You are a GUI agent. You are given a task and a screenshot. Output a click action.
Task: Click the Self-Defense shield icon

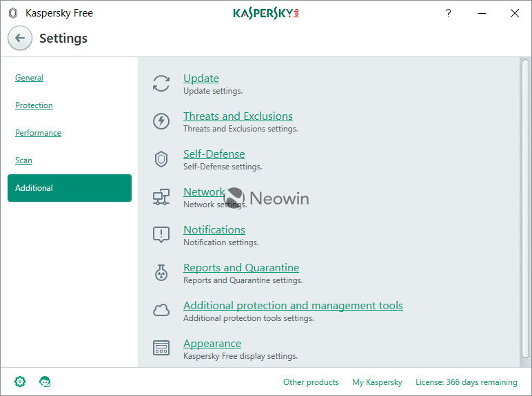[161, 159]
